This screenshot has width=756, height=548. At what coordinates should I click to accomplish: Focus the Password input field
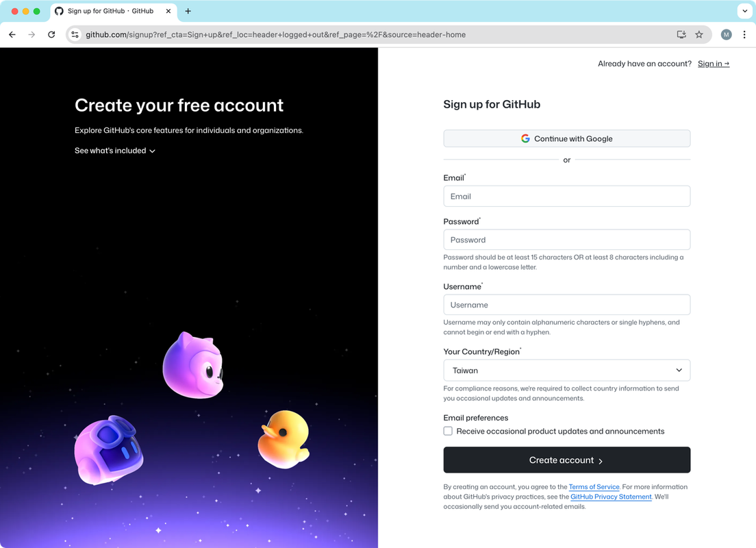point(566,240)
